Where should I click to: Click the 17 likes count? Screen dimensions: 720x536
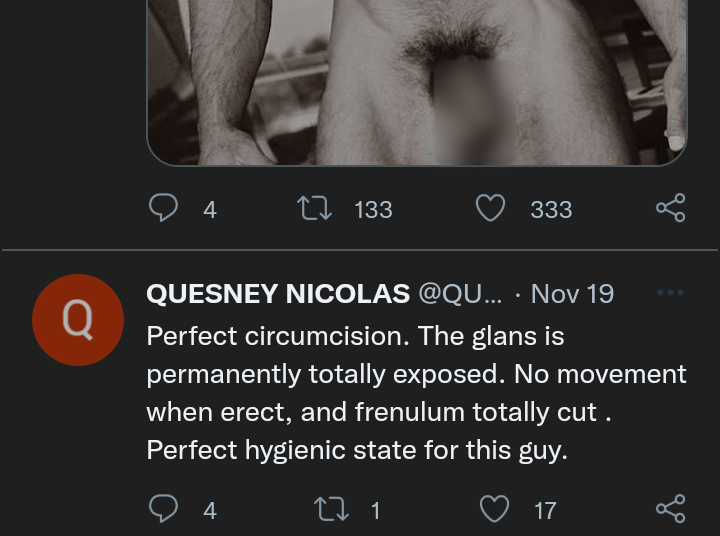545,511
